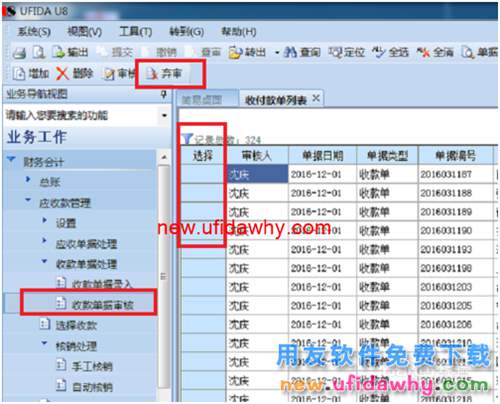Open the function search dropdown arrow
This screenshot has height=404, width=500.
pyautogui.click(x=164, y=116)
